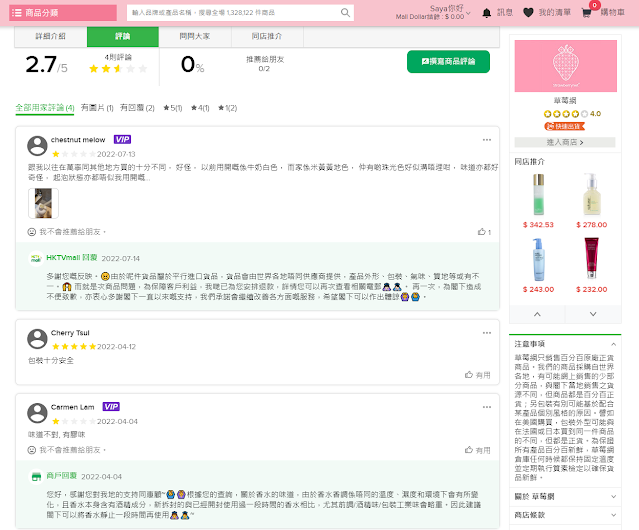
Task: Switch to the 詳細介紹 tab
Action: click(x=51, y=37)
